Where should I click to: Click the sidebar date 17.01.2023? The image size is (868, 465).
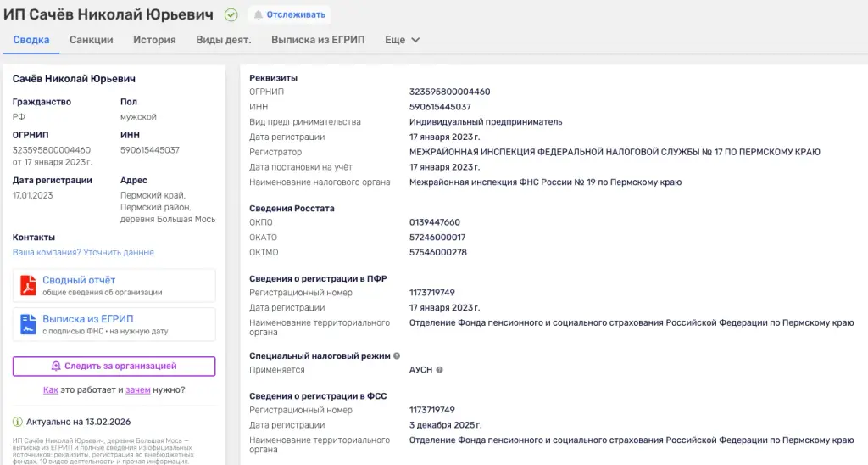coord(33,195)
